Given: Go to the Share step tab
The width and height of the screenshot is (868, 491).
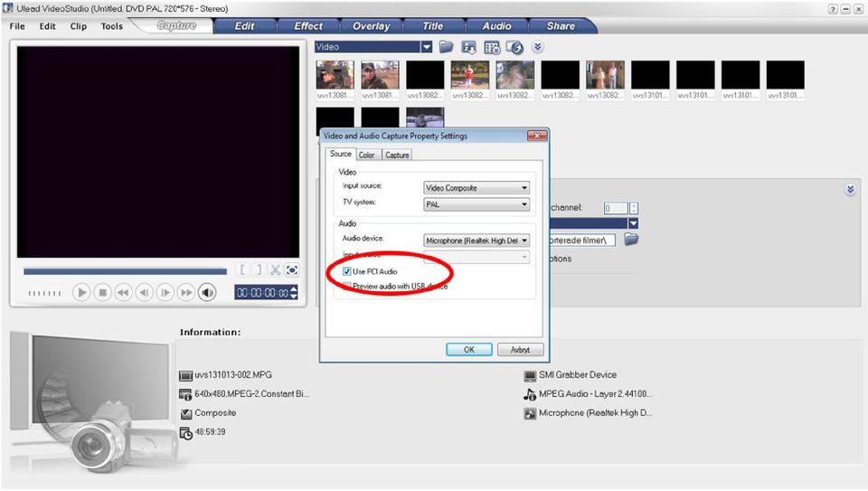Looking at the screenshot, I should [x=561, y=26].
